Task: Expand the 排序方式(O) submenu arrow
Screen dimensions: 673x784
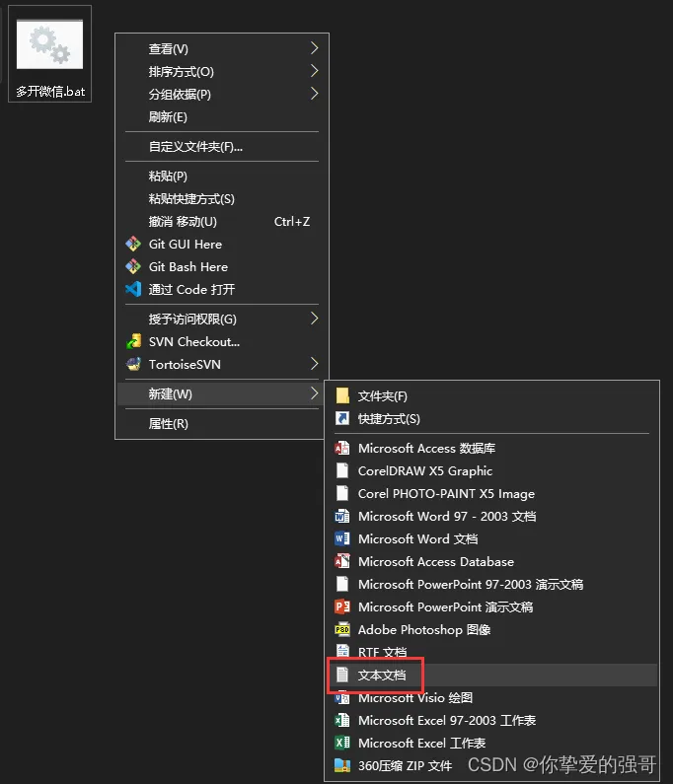Action: pos(314,71)
